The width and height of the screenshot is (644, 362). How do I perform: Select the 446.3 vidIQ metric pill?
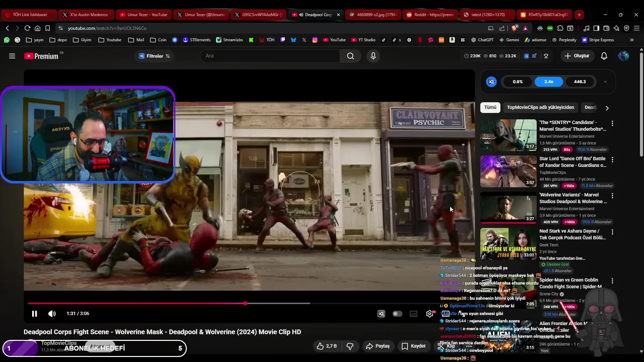coord(580,81)
